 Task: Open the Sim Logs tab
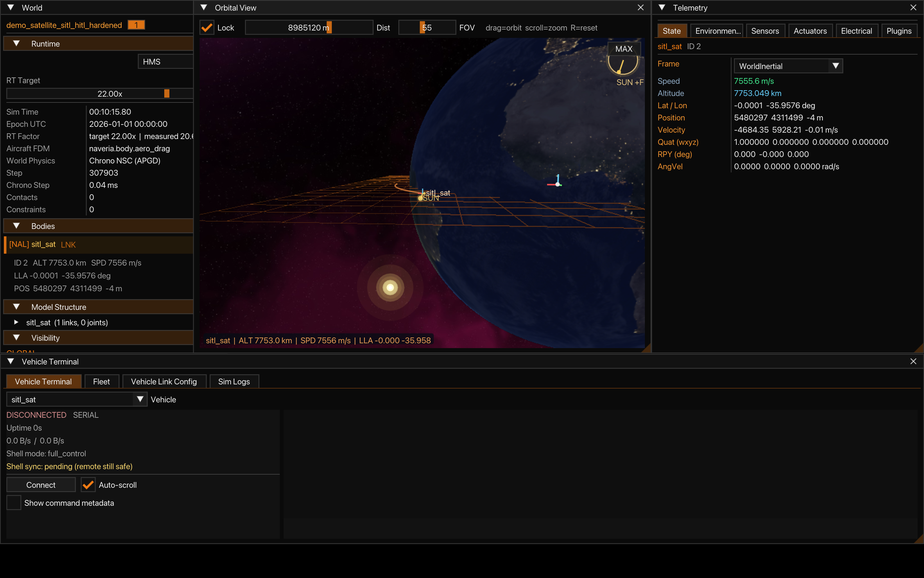(x=234, y=381)
